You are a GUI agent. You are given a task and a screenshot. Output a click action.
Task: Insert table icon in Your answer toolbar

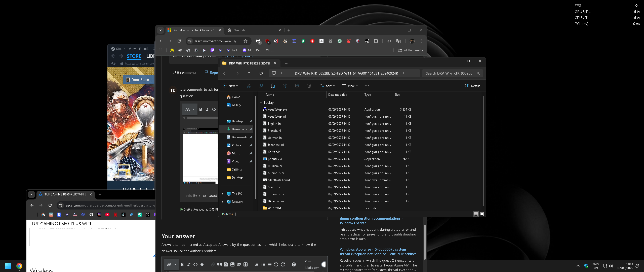click(x=246, y=264)
